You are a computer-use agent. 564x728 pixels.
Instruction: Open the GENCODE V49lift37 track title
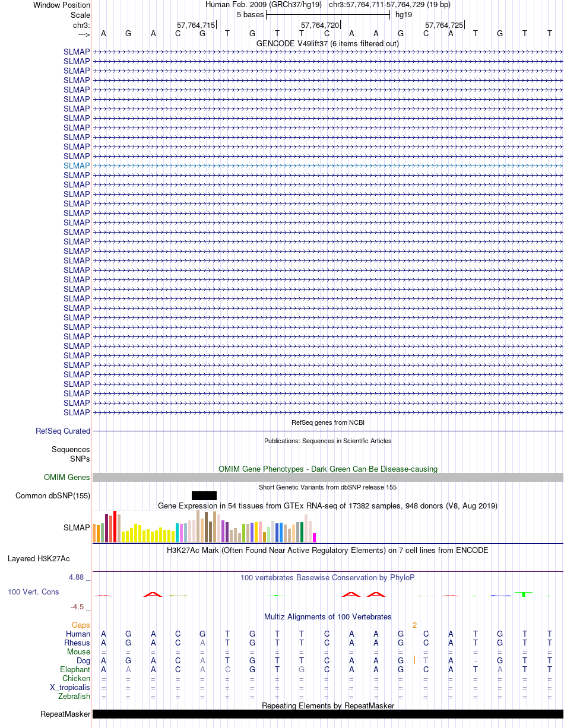point(328,43)
